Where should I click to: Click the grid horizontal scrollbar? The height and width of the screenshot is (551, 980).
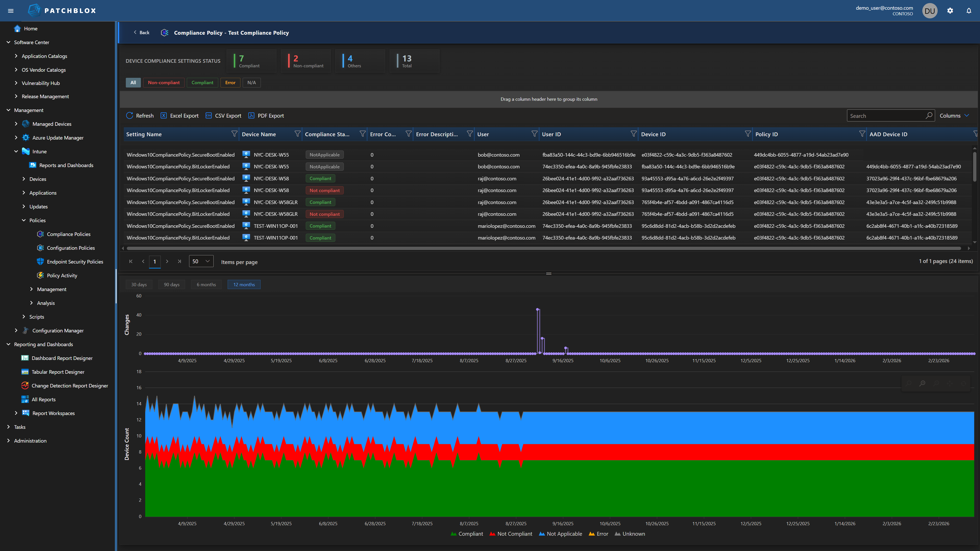pos(544,248)
